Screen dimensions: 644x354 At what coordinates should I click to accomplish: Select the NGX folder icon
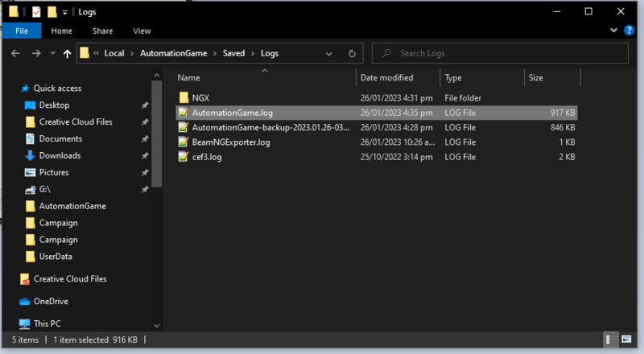tap(184, 97)
